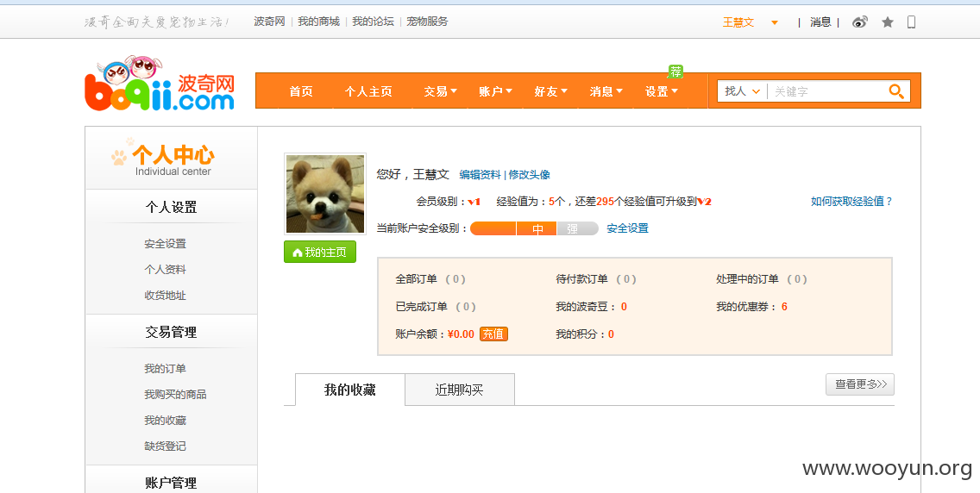Viewport: 980px width, 493px height.
Task: Click the 查看更多>> button
Action: point(860,384)
